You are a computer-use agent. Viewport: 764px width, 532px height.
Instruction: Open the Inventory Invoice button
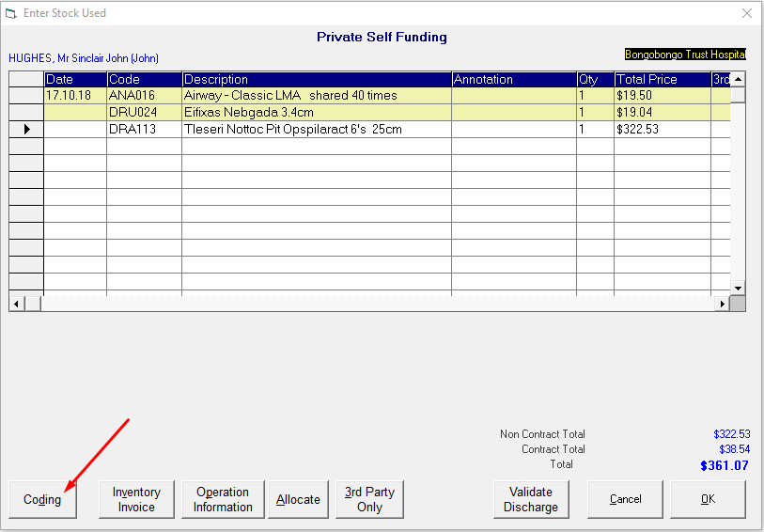click(x=136, y=499)
